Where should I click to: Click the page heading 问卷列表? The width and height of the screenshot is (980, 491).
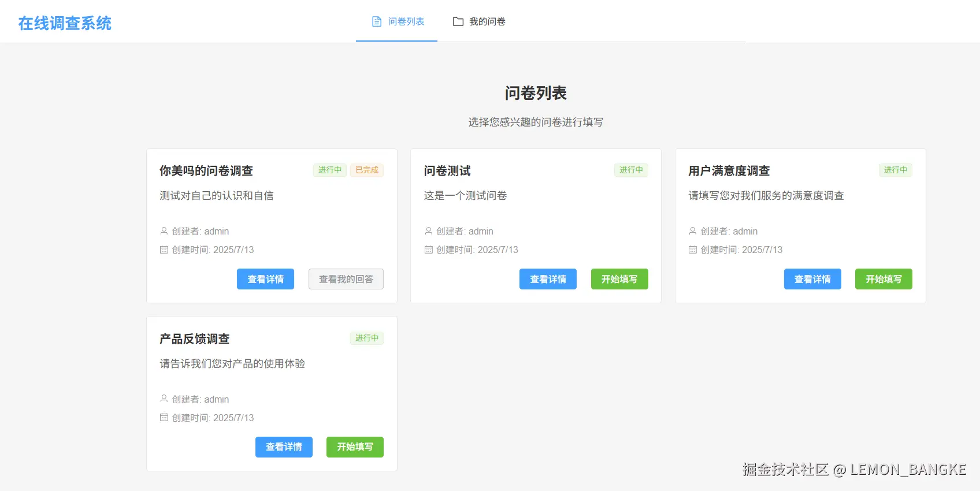click(x=536, y=93)
